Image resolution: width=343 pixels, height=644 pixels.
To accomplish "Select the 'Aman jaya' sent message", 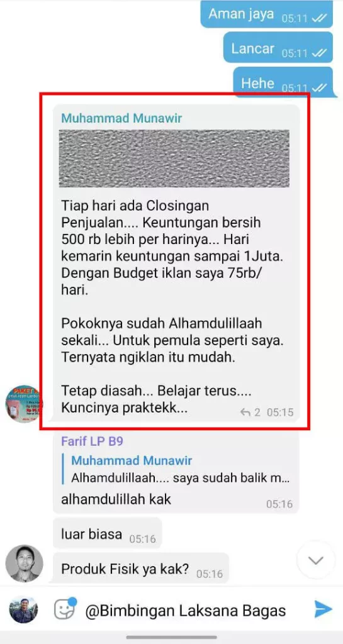I will 267,14.
